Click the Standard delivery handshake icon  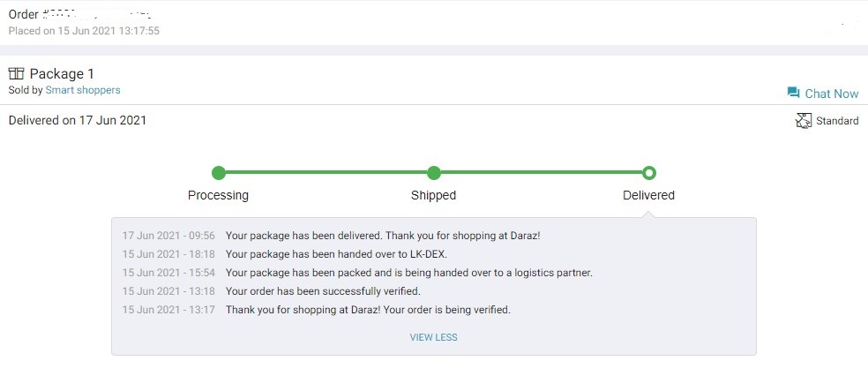click(803, 120)
